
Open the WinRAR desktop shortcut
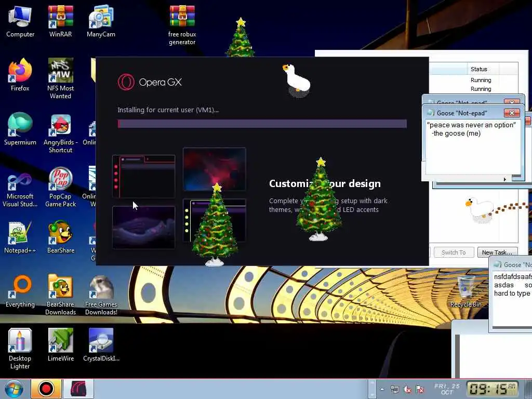point(60,21)
